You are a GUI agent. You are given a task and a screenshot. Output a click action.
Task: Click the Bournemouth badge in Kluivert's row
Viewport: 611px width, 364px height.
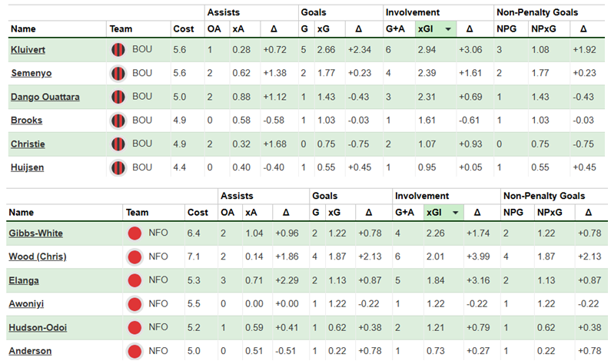pos(118,50)
